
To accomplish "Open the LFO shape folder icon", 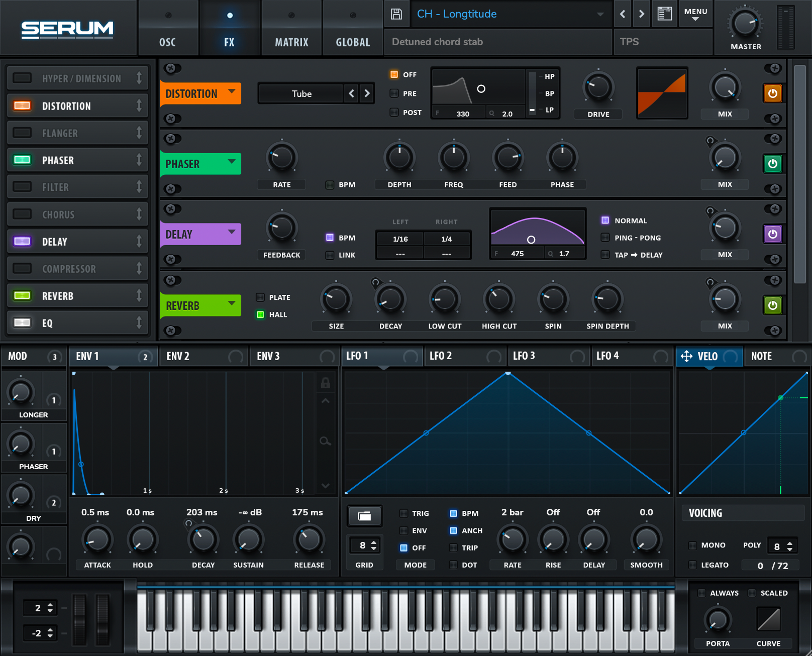I will [x=364, y=516].
